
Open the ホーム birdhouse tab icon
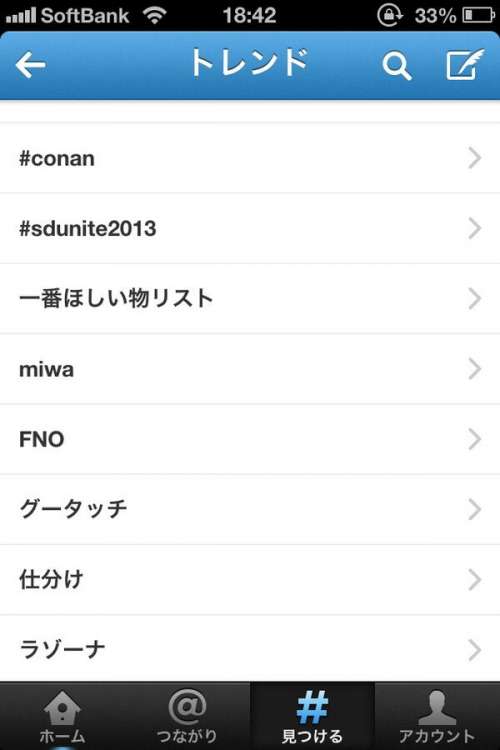tap(62, 708)
